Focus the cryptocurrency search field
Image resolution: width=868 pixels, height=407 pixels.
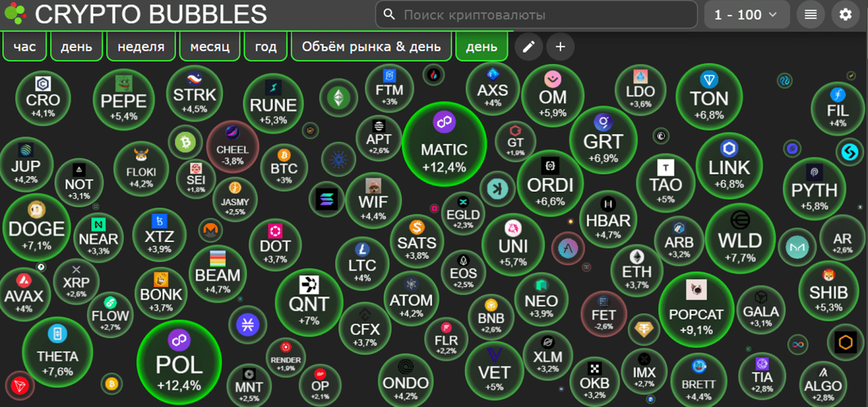click(536, 15)
